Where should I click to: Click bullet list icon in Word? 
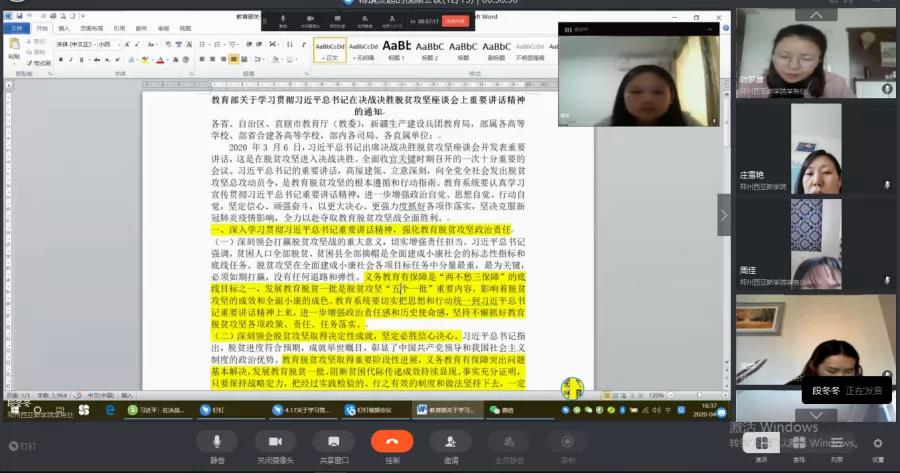[203, 44]
